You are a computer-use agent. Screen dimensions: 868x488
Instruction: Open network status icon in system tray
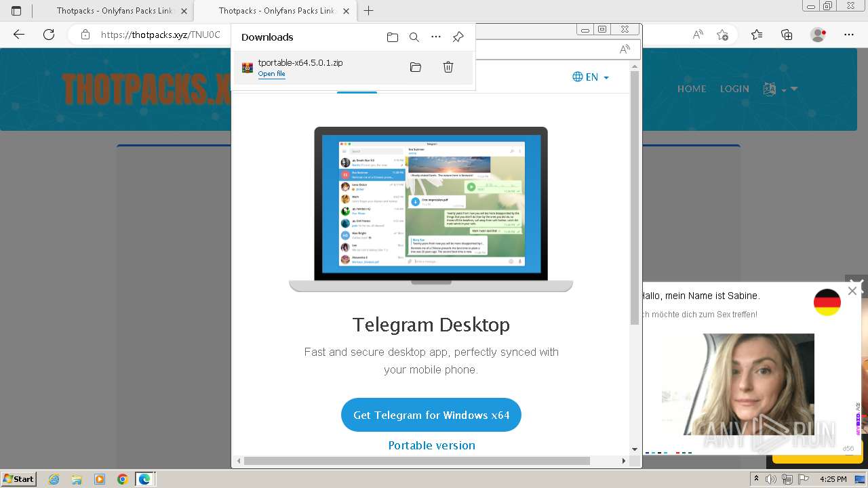pyautogui.click(x=787, y=479)
